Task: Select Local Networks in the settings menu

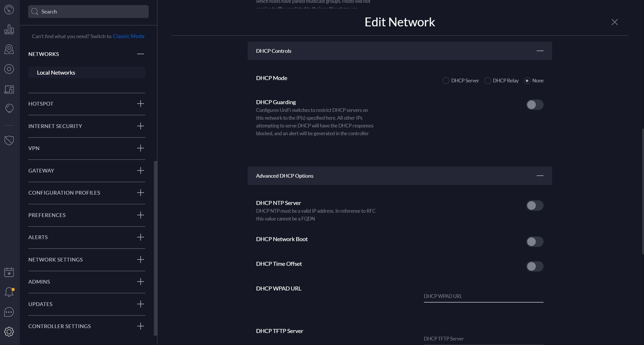Action: 56,72
